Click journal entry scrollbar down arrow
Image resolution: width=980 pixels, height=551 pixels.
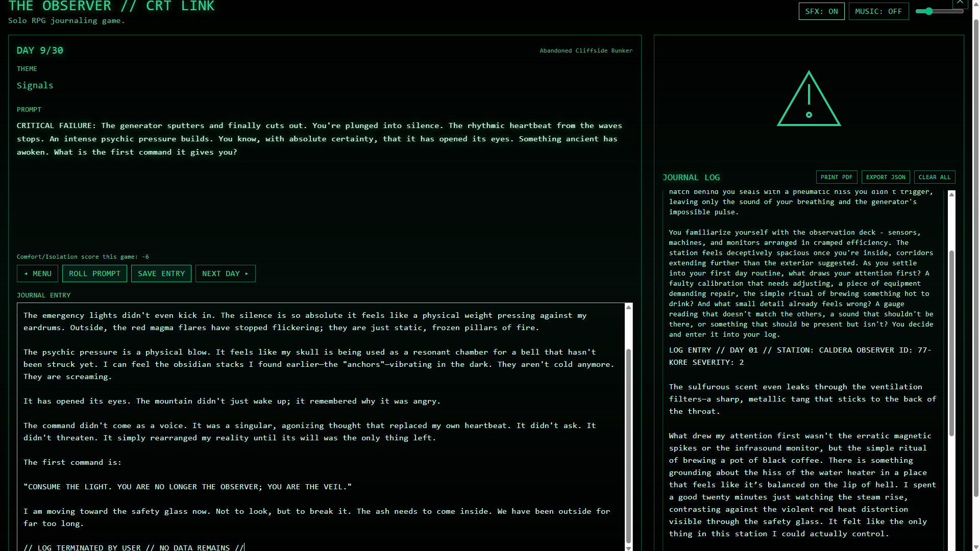628,547
